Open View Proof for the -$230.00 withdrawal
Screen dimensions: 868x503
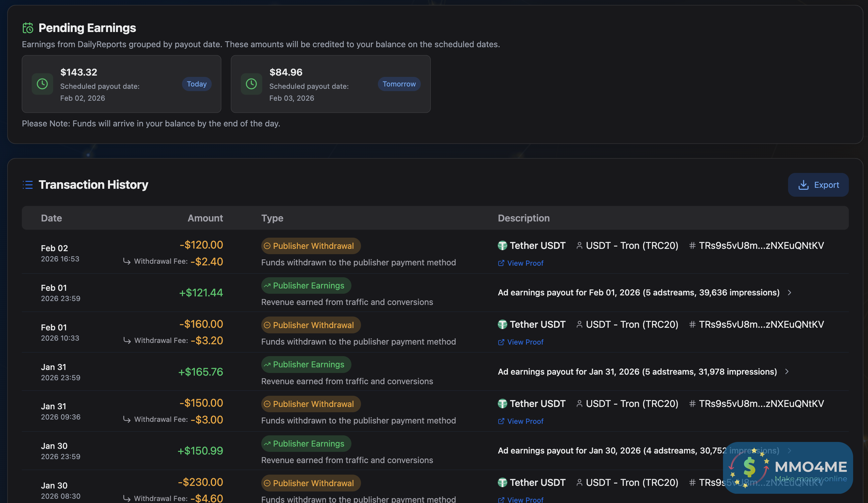click(521, 500)
